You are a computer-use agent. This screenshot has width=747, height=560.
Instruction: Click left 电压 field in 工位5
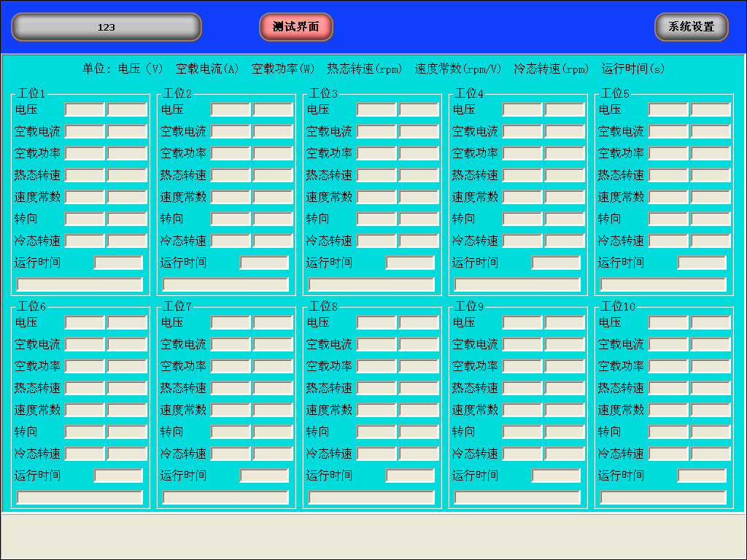point(668,109)
